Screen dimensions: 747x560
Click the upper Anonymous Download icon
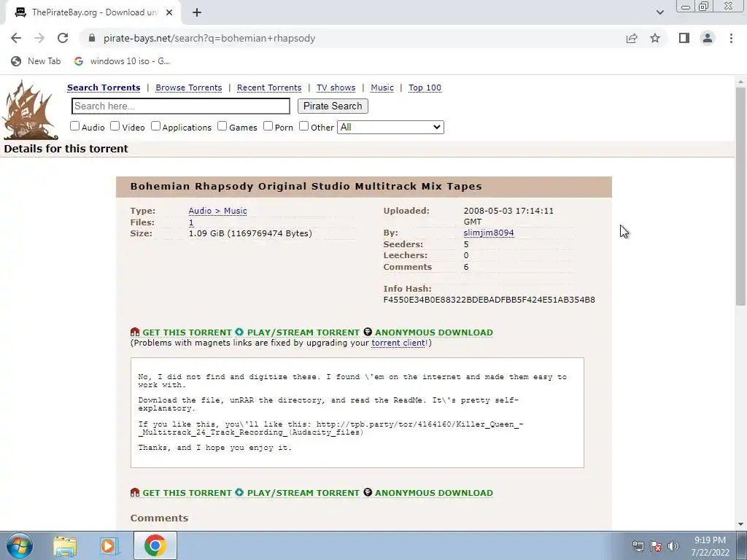(x=368, y=332)
